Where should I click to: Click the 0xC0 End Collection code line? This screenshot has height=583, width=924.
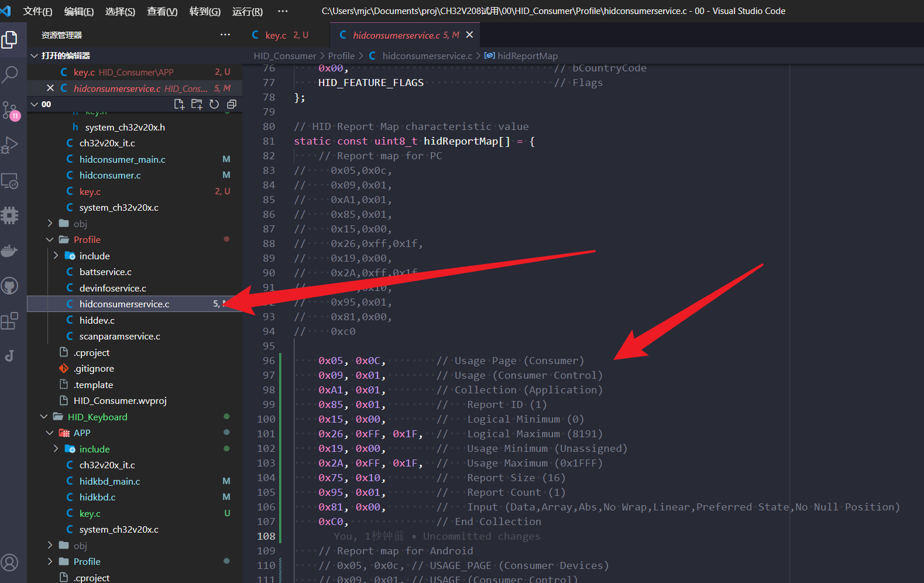(x=430, y=522)
